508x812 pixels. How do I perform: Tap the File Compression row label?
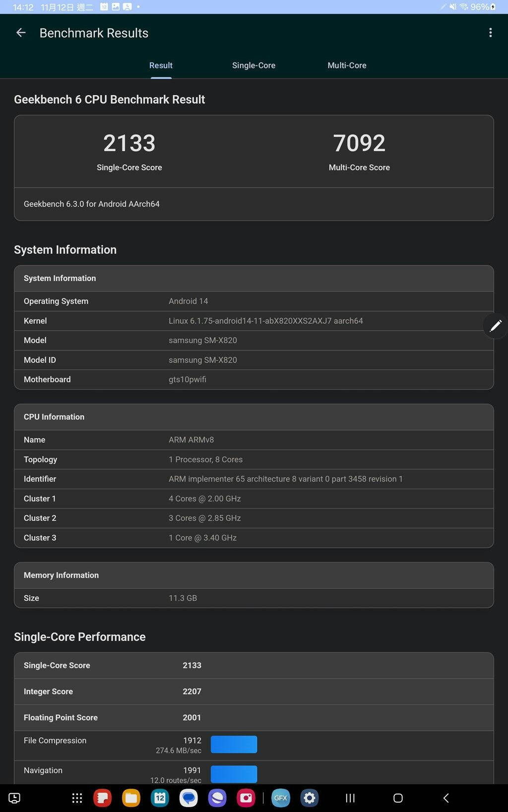[x=55, y=741]
